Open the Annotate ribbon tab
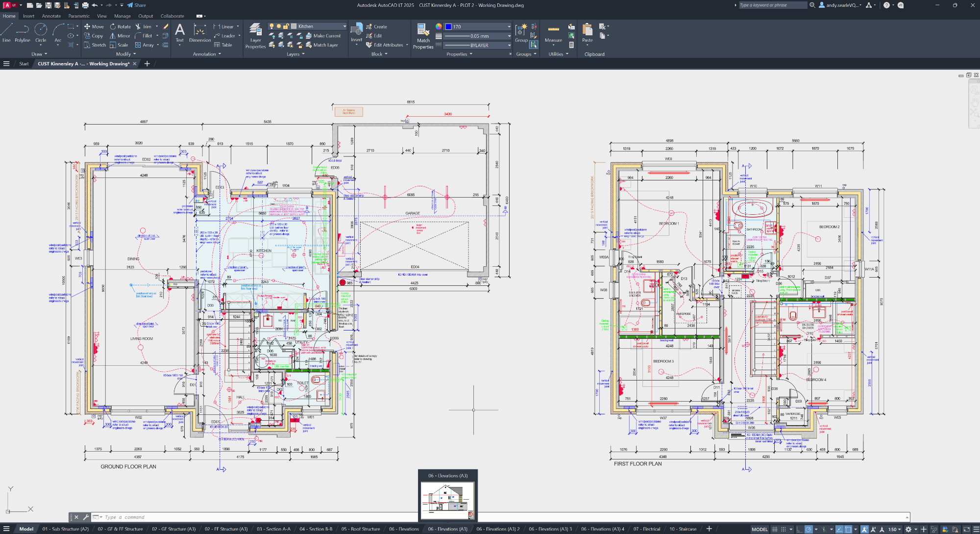This screenshot has height=534, width=980. click(x=51, y=16)
